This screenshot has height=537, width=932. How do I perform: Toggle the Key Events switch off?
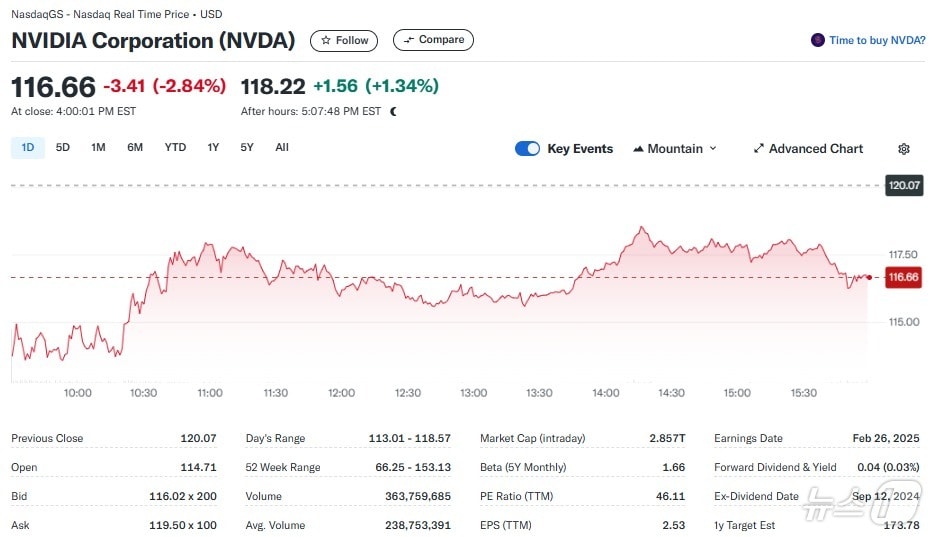pos(527,149)
